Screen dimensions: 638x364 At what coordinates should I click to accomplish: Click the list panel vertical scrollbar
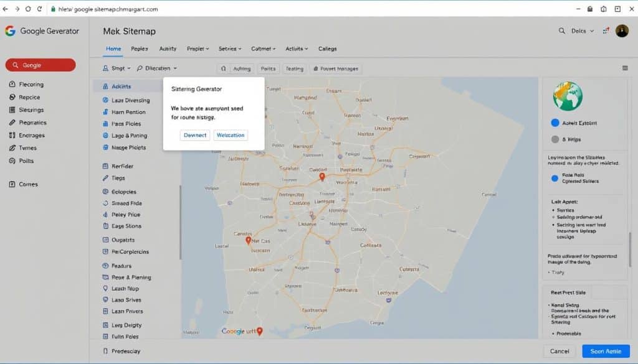180,222
